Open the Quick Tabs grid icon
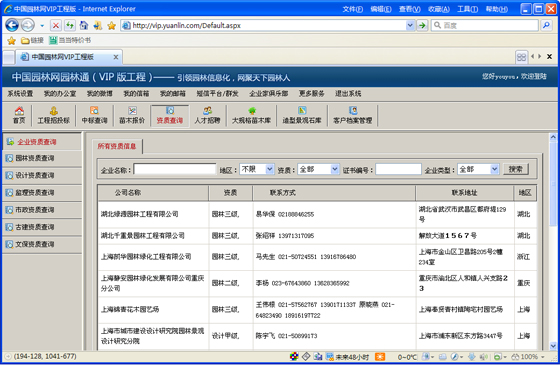The image size is (560, 365). (521, 57)
